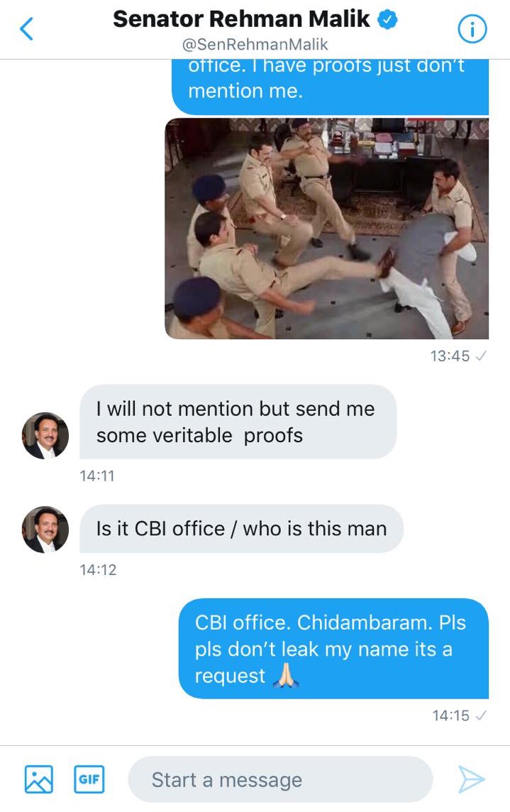The image size is (510, 812).
Task: Click the 'Start a message' field
Action: [280, 779]
